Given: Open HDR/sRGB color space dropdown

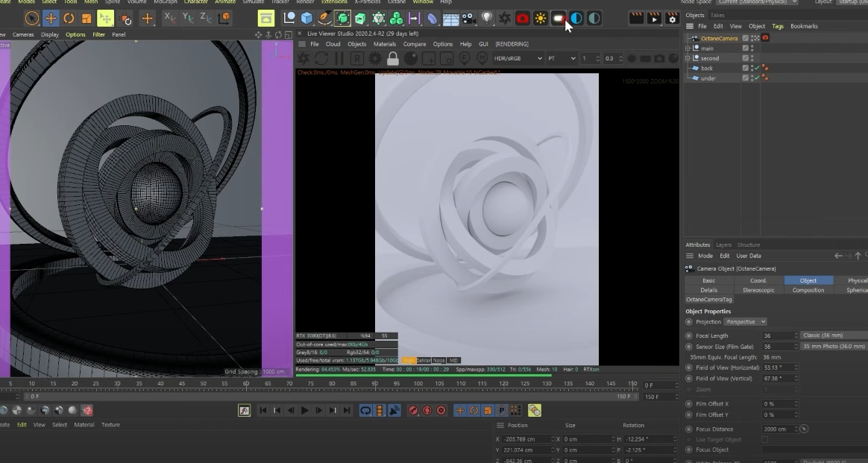Looking at the screenshot, I should point(518,58).
